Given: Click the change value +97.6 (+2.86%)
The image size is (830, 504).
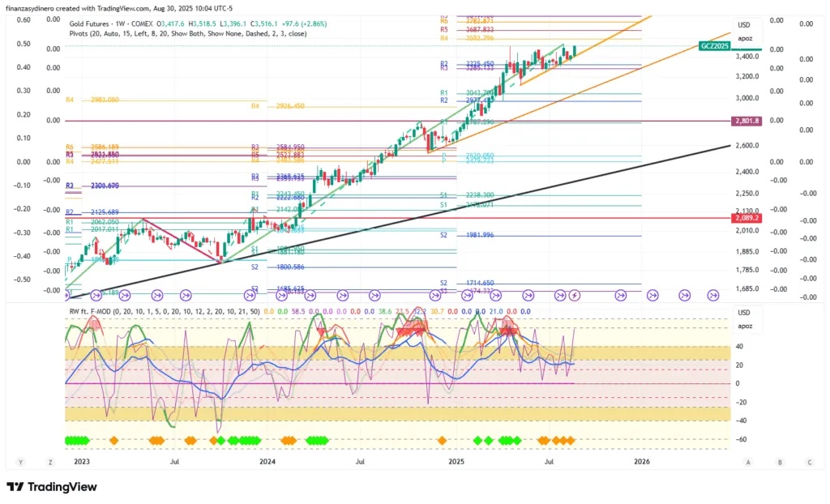Looking at the screenshot, I should tap(304, 23).
